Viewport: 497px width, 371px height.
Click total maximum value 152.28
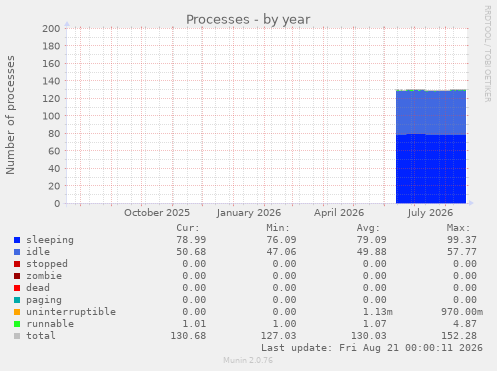[x=459, y=336]
